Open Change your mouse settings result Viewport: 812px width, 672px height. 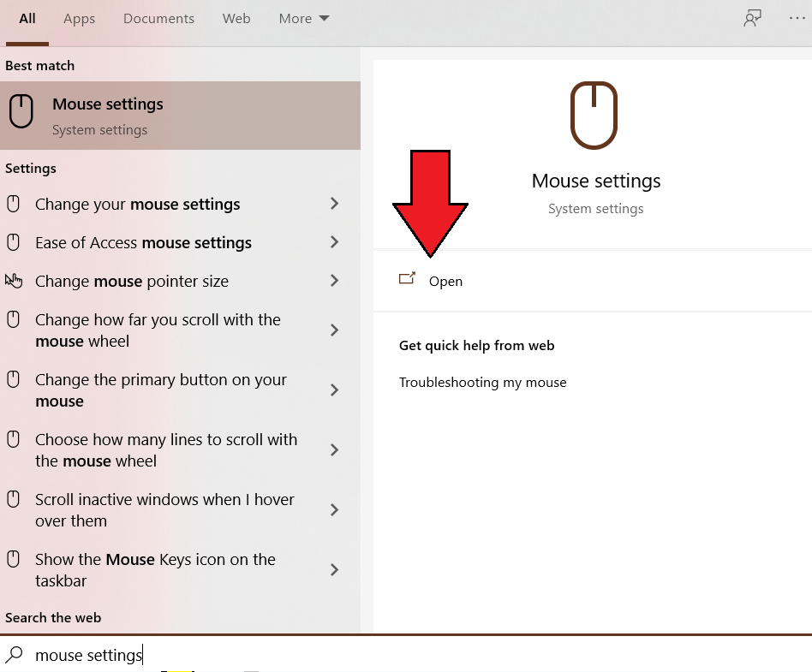[x=180, y=204]
